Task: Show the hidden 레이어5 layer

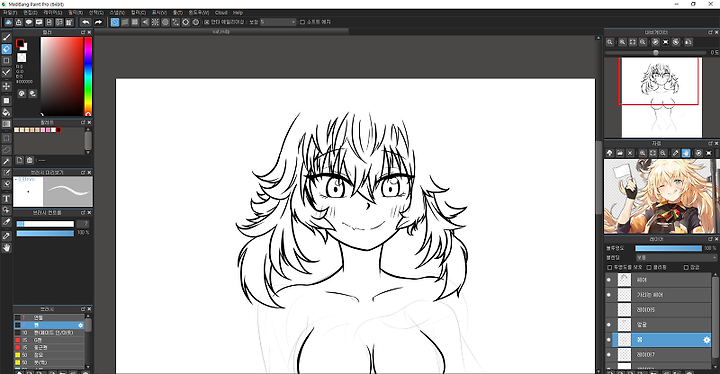Action: pos(609,310)
